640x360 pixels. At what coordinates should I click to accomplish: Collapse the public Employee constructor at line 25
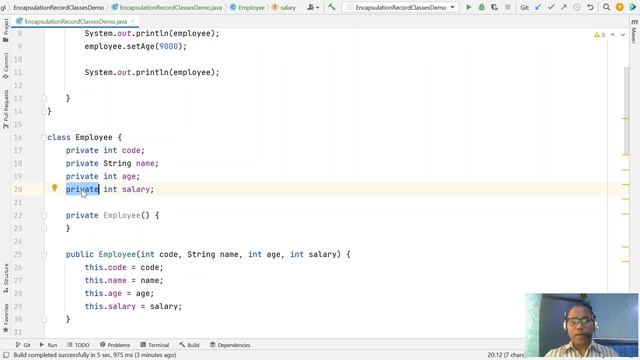(x=44, y=254)
